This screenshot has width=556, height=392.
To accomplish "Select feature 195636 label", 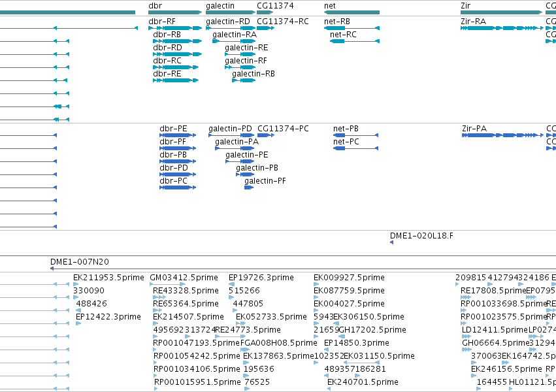I will [x=259, y=369].
